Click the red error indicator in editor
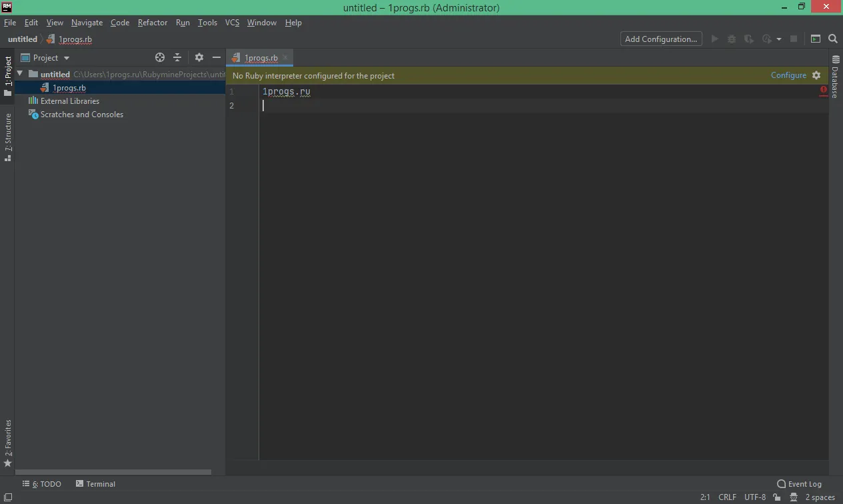This screenshot has width=843, height=504. [x=824, y=89]
